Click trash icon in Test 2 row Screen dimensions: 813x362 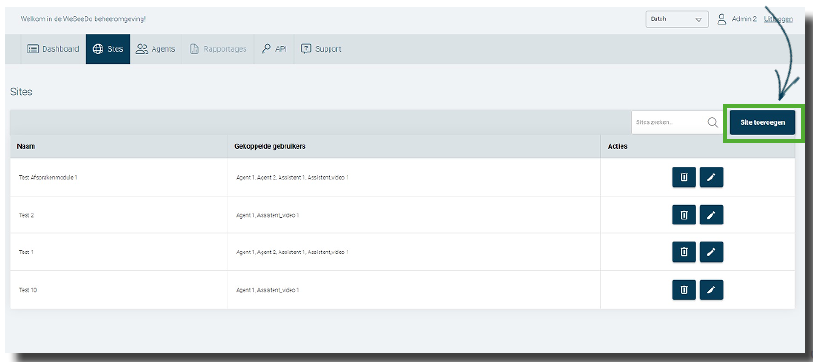[x=684, y=215]
